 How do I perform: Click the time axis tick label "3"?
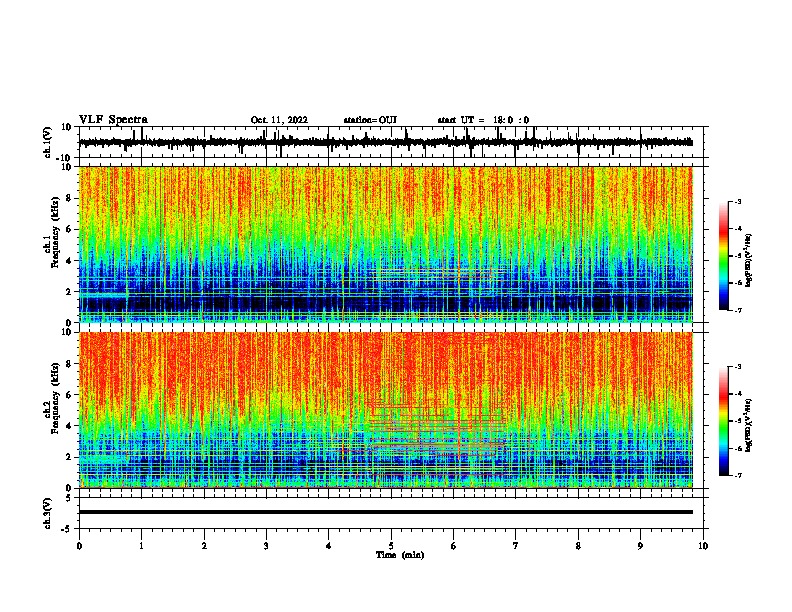click(x=266, y=546)
